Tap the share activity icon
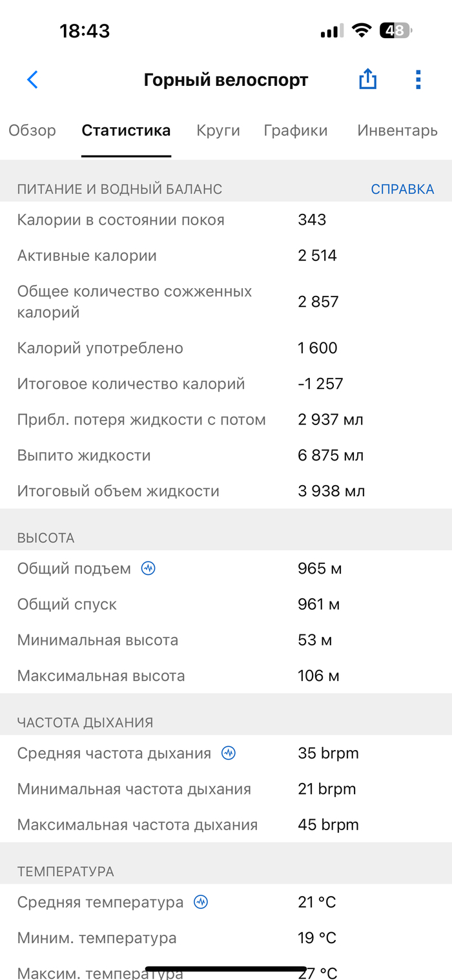This screenshot has width=452, height=980. coord(367,79)
